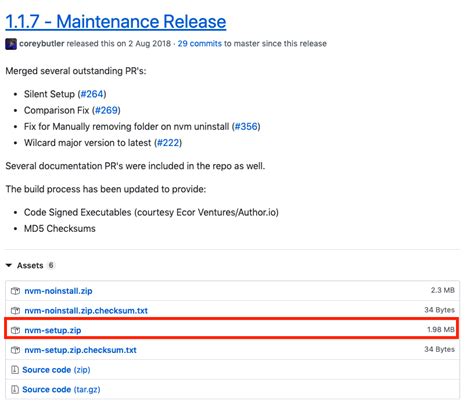474x408 pixels.
Task: Download nvm-noinstall.zip
Action: pos(58,291)
